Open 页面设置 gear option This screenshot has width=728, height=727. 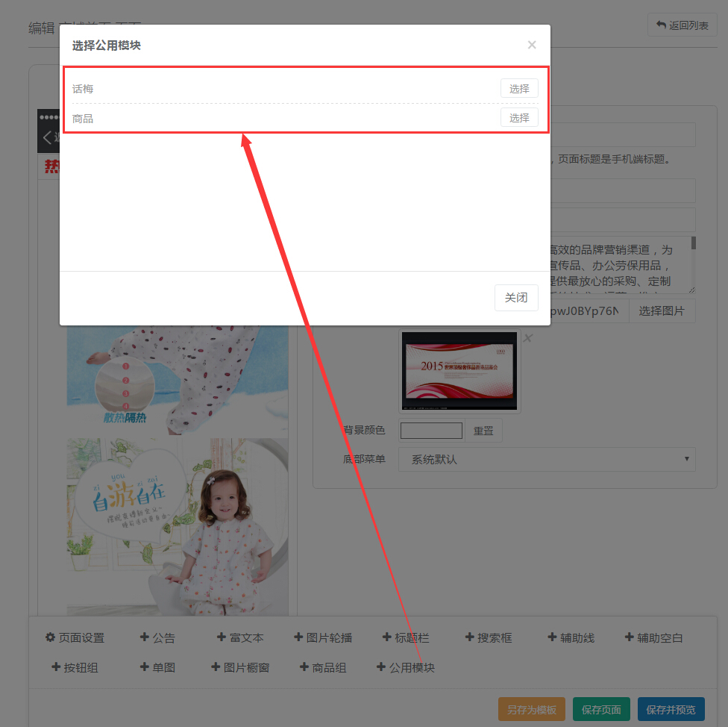75,637
